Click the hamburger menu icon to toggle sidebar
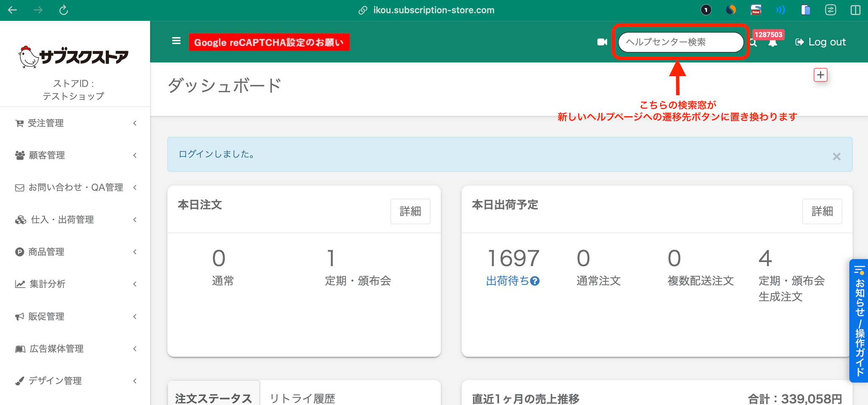868x405 pixels. coord(176,41)
